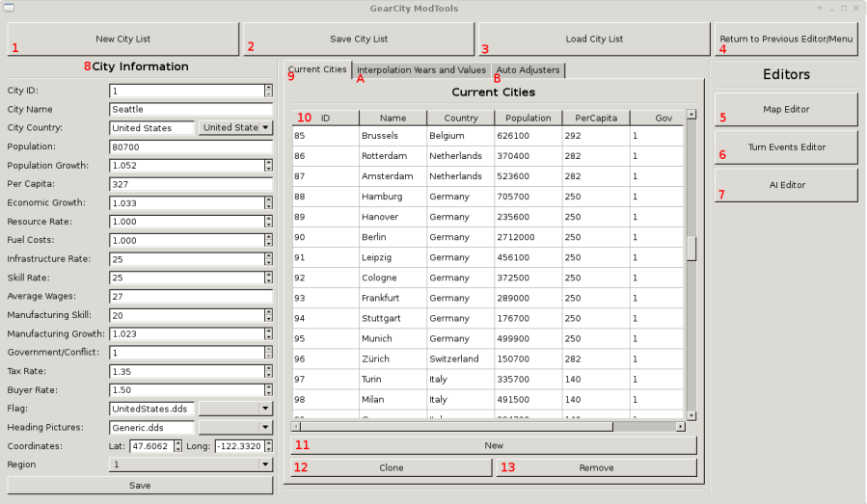Open the Heading Pictures dropdown
Image resolution: width=867 pixels, height=504 pixels.
(264, 427)
